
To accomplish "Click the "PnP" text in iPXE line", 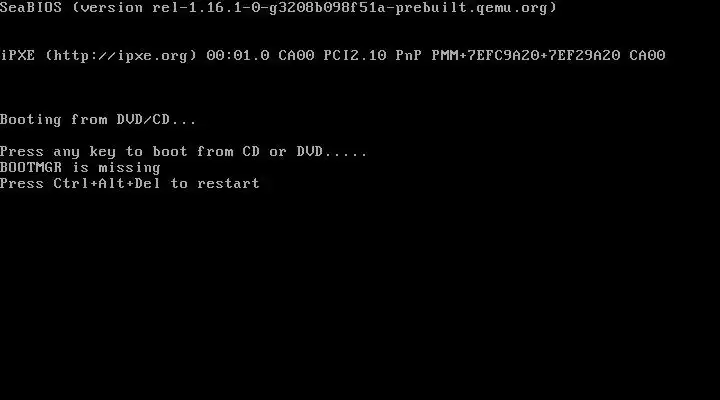I will pos(409,56).
